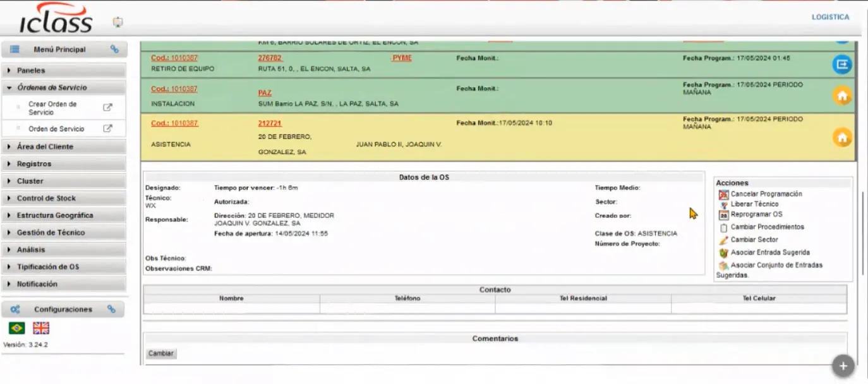The width and height of the screenshot is (868, 384).
Task: Open the PYME link
Action: tap(402, 58)
